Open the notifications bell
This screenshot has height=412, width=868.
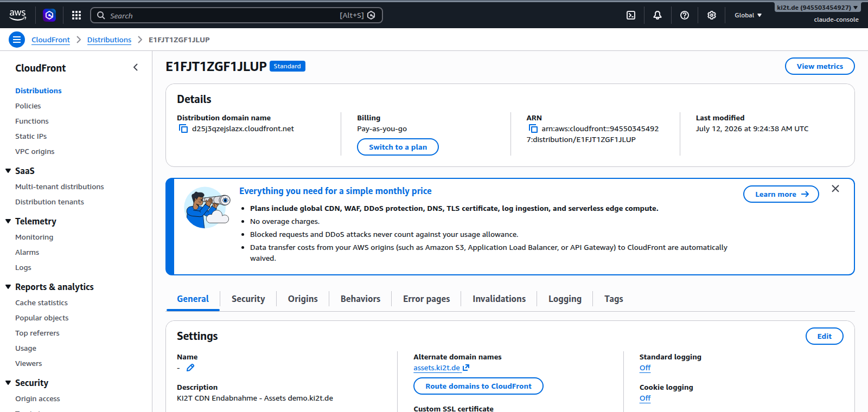tap(658, 15)
